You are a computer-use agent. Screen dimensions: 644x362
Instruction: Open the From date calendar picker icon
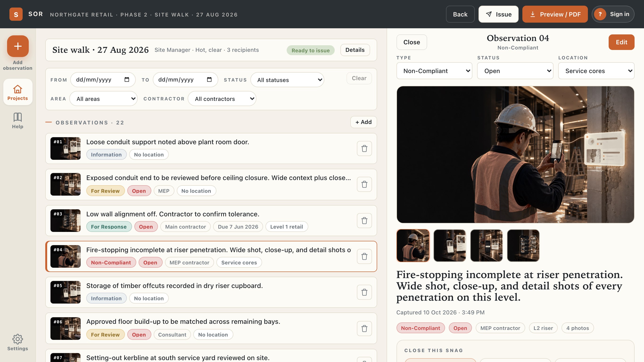click(x=127, y=79)
